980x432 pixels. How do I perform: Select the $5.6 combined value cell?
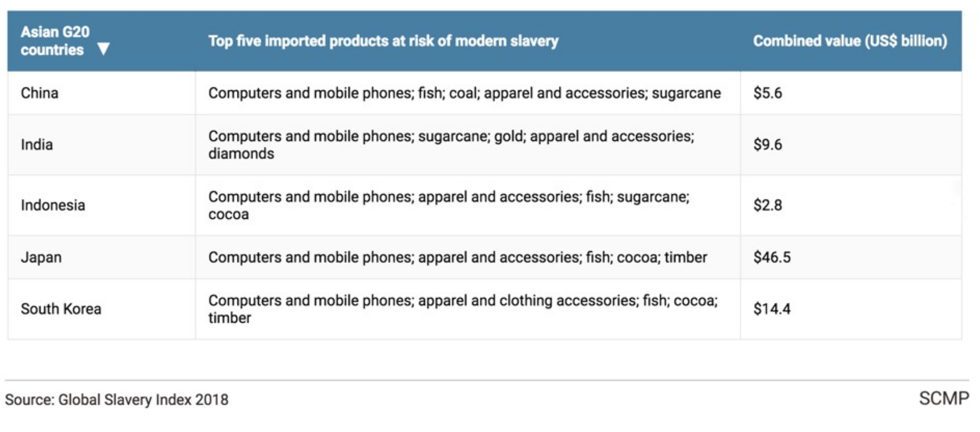click(x=768, y=93)
